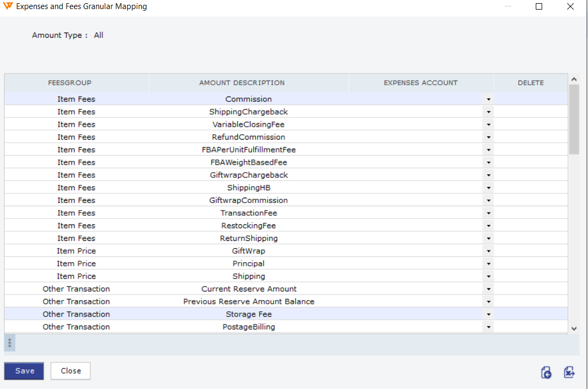Close the Expenses and Fees Granular Mapping window
Image resolution: width=588 pixels, height=389 pixels.
pyautogui.click(x=570, y=6)
